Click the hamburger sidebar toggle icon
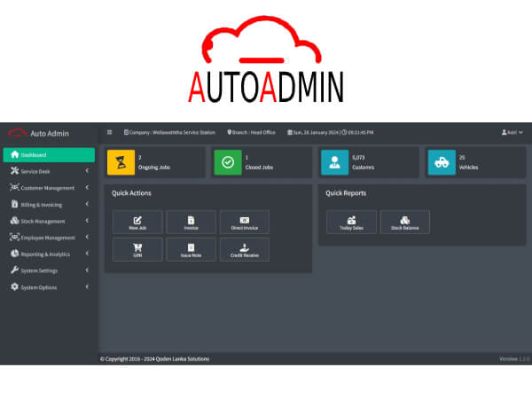Screen dimensions: 532x399 109,132
